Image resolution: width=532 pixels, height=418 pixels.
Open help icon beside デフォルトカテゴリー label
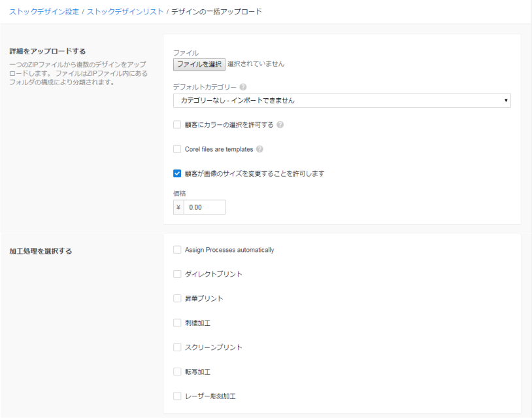point(243,87)
